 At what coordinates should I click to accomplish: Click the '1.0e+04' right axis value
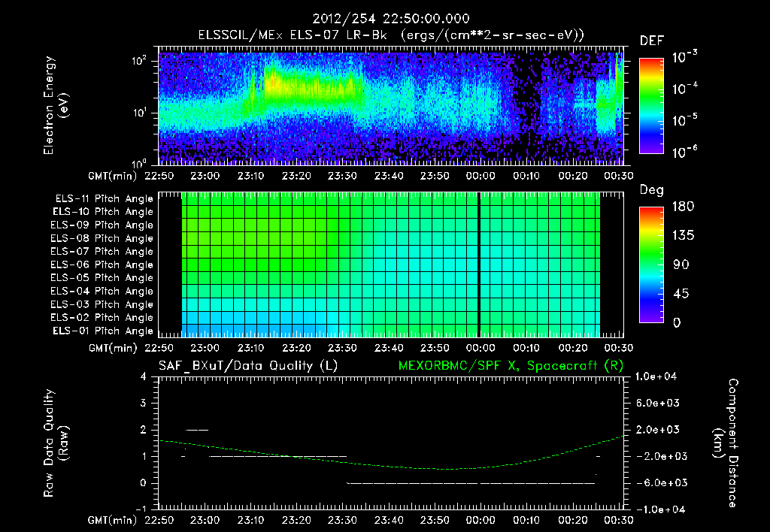point(656,376)
